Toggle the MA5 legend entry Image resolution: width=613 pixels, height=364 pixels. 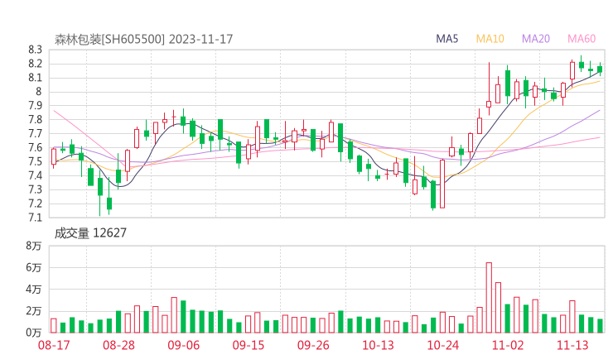click(447, 39)
